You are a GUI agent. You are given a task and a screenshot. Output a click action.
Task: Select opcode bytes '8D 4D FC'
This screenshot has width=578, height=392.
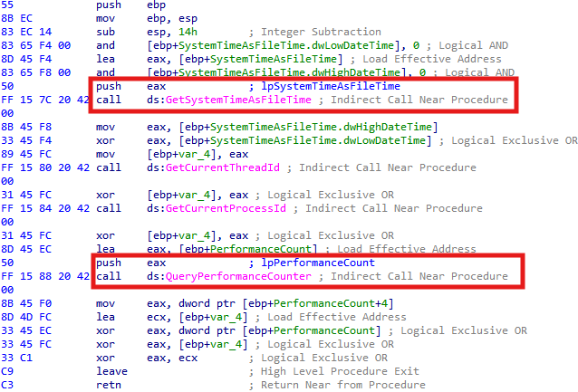(x=26, y=317)
